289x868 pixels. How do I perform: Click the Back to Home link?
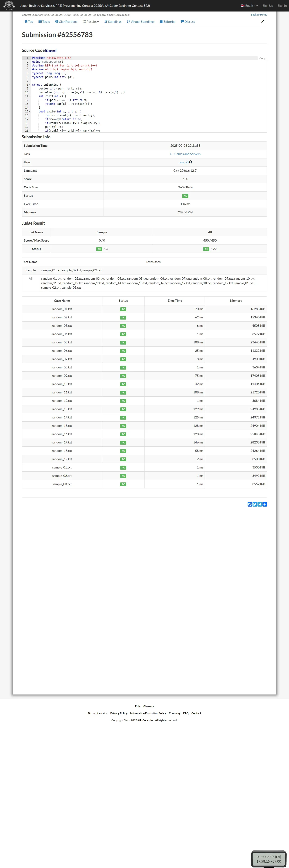tap(259, 14)
